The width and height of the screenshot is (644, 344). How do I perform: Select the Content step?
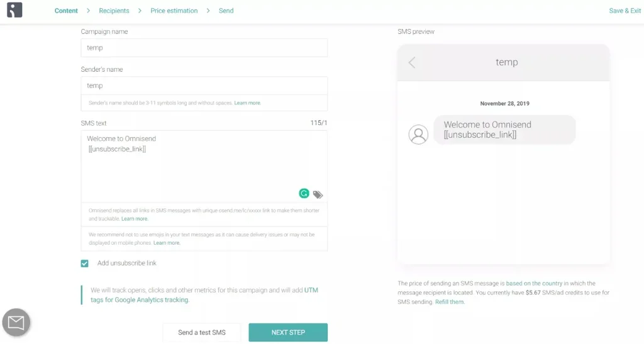[66, 11]
